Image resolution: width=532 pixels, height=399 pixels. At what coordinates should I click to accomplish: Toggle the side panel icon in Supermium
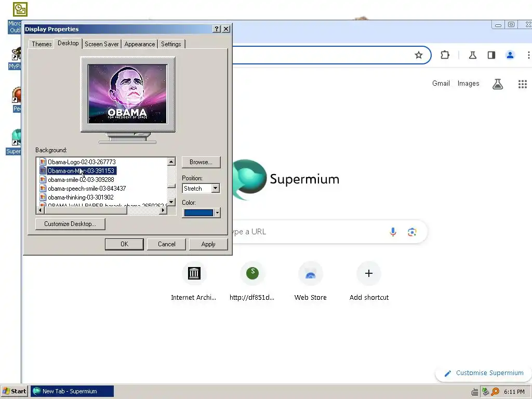pos(491,55)
